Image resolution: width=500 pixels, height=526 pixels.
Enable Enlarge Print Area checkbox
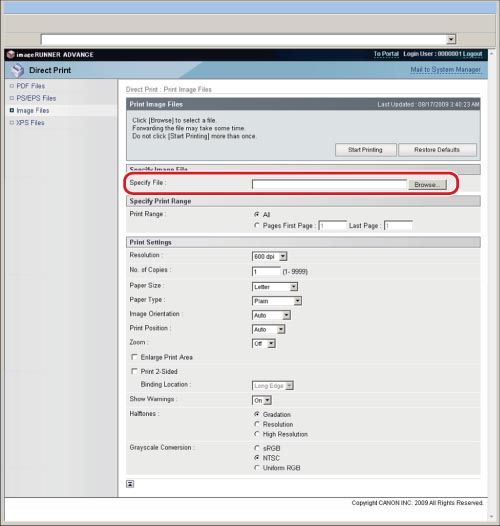(x=134, y=357)
